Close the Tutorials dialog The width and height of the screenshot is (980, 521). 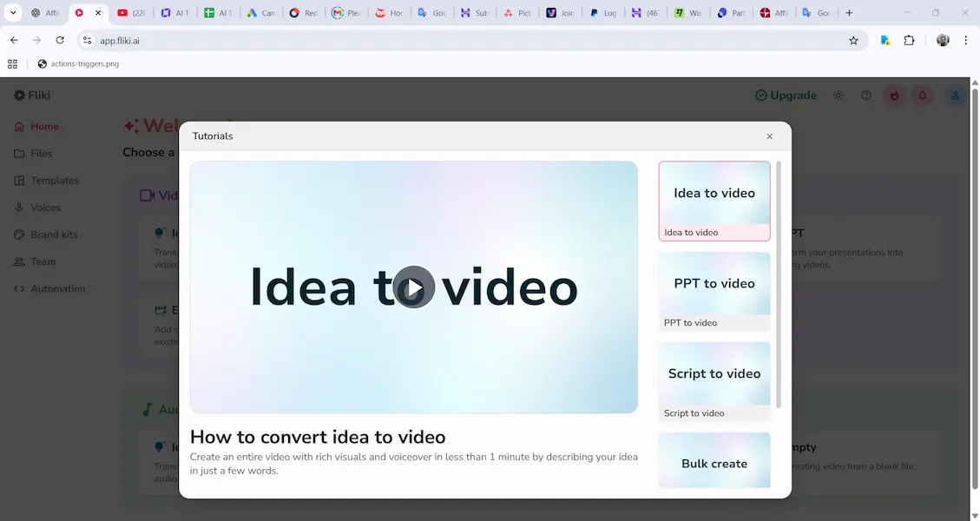[769, 136]
